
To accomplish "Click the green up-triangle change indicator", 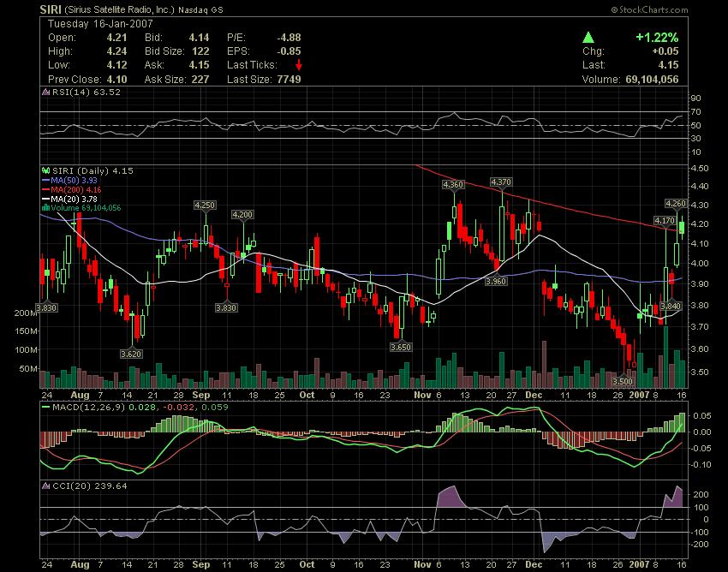I will pos(588,37).
